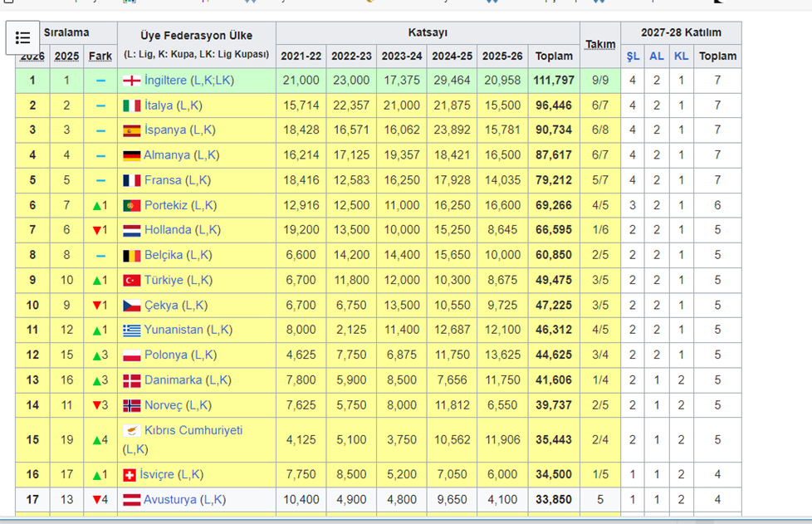Open the İngiltere country link

click(x=165, y=81)
